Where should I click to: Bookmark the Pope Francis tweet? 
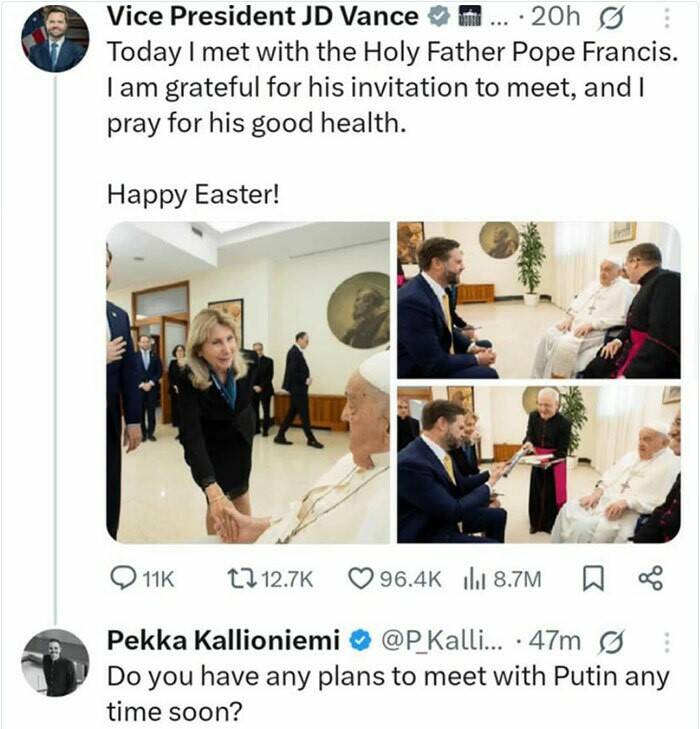[592, 578]
